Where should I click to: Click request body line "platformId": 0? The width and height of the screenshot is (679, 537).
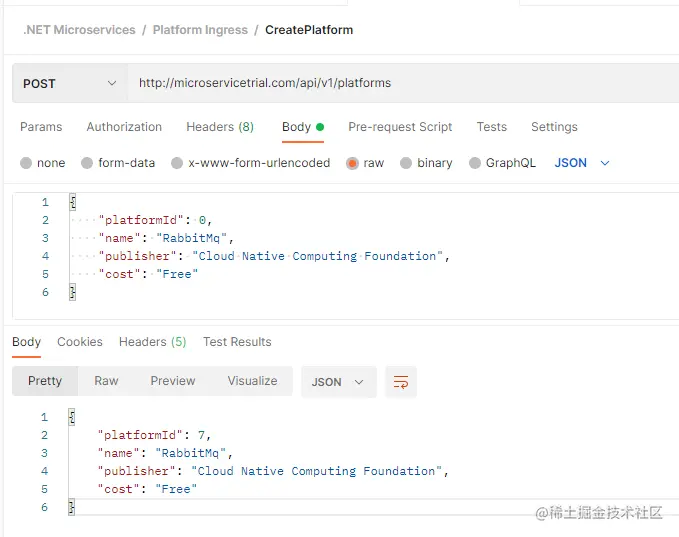155,220
